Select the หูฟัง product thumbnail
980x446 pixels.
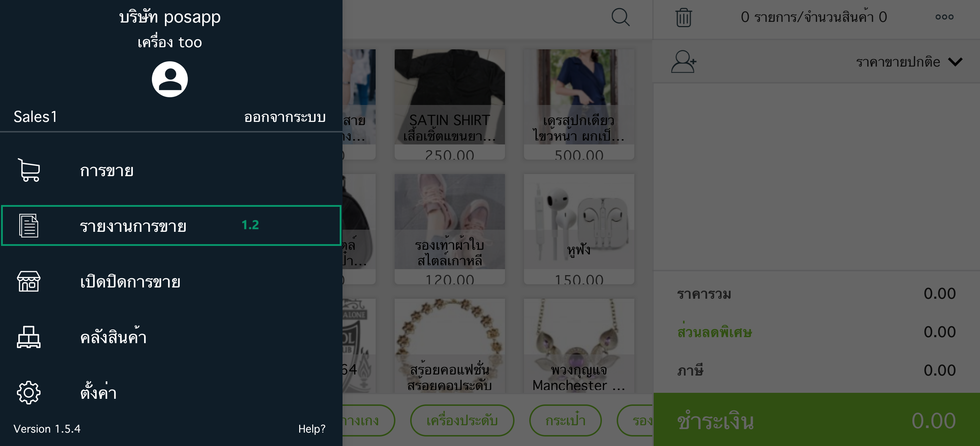(579, 229)
